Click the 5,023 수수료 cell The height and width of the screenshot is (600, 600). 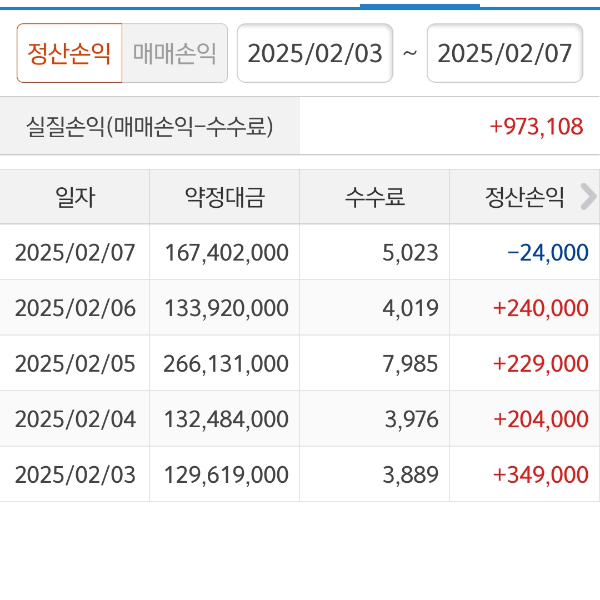coord(410,252)
